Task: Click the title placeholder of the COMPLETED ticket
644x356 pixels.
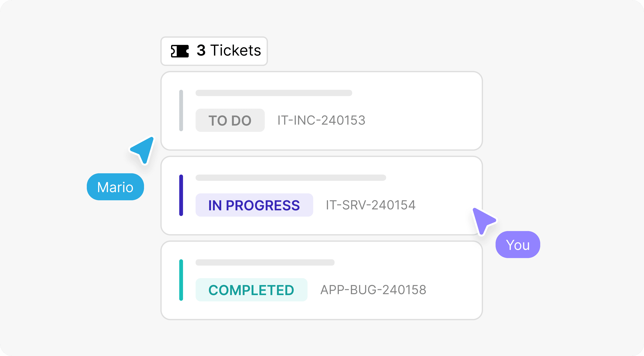Action: pos(265,262)
